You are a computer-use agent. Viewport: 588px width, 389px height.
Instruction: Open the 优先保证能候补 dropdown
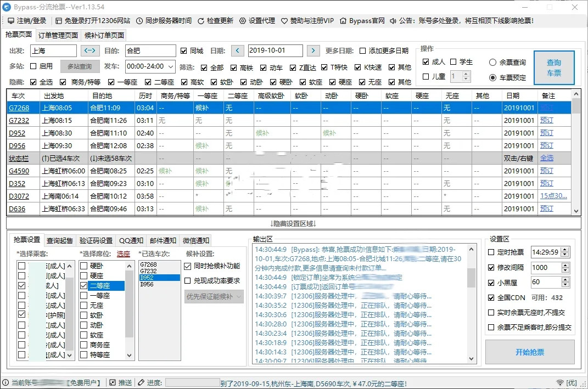[213, 296]
